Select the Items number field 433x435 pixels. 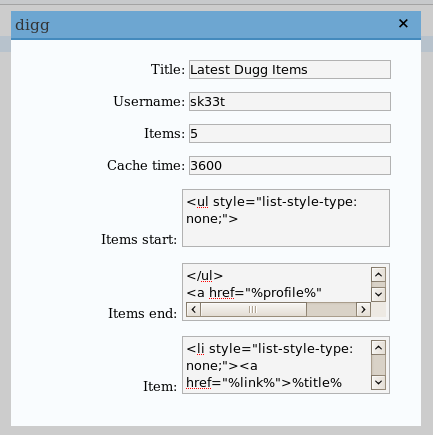pyautogui.click(x=290, y=133)
